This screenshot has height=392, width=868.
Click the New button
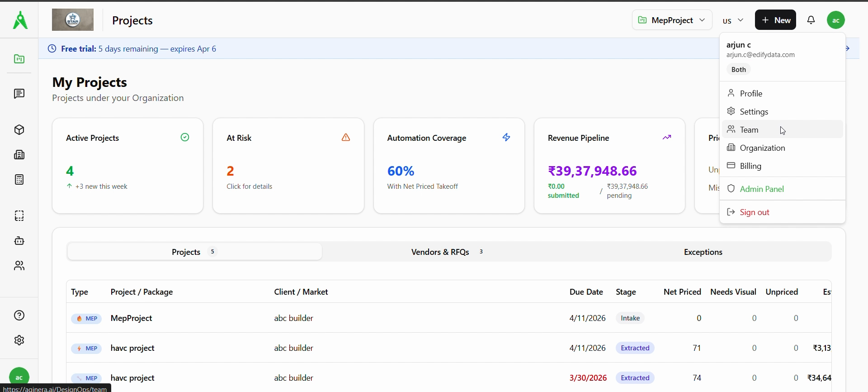click(x=775, y=20)
